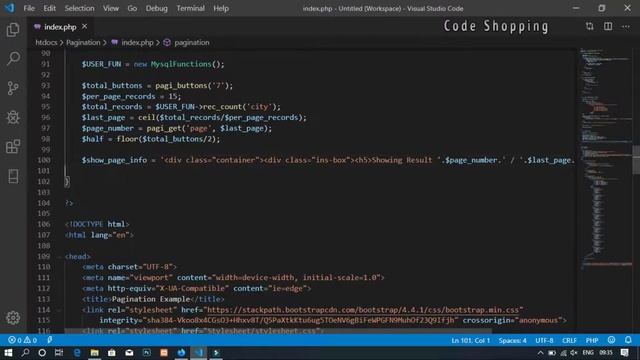Open Windows Action Center notifications
The width and height of the screenshot is (640, 360).
point(624,353)
